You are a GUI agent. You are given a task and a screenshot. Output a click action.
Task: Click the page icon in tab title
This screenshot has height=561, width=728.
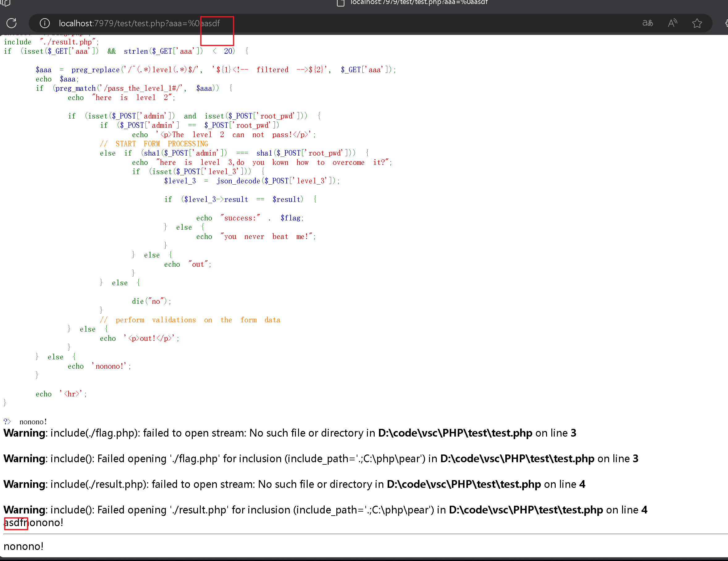point(340,3)
